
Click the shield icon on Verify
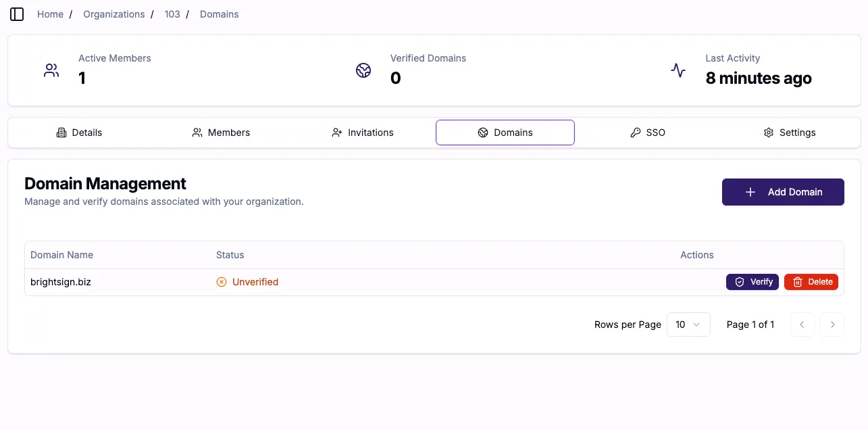click(740, 282)
